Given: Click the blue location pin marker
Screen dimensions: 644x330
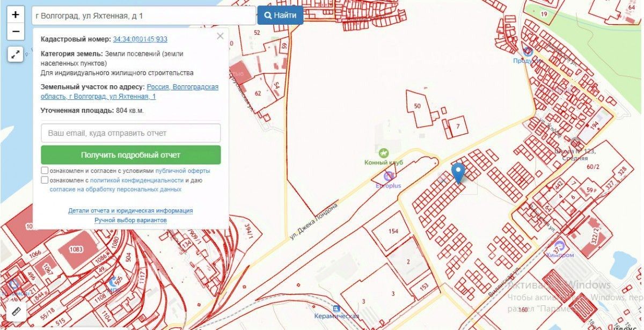Looking at the screenshot, I should tap(458, 173).
